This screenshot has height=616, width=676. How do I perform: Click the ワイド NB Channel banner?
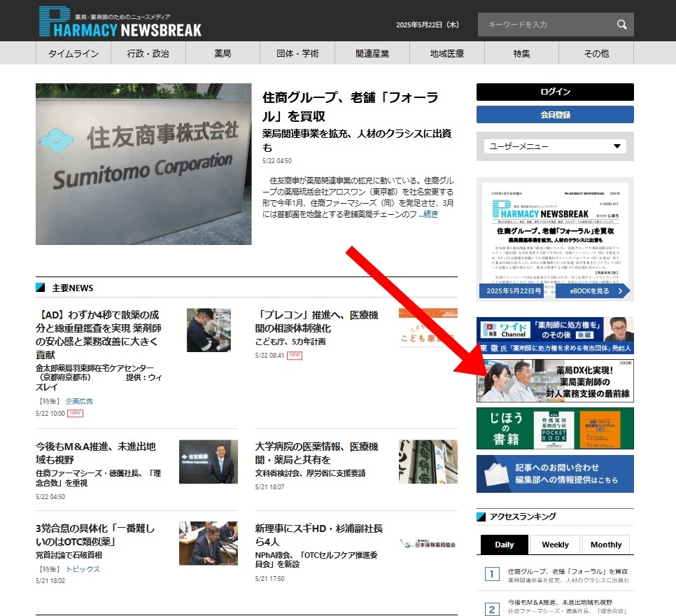click(x=555, y=335)
